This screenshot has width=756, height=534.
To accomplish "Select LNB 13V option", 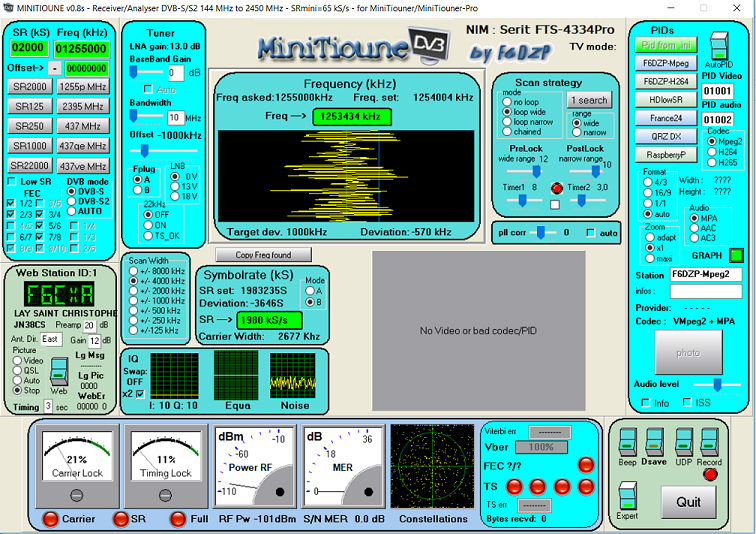I will [x=176, y=187].
